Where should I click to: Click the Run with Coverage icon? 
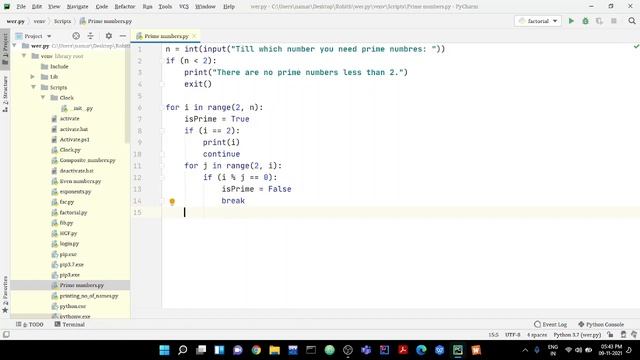599,21
